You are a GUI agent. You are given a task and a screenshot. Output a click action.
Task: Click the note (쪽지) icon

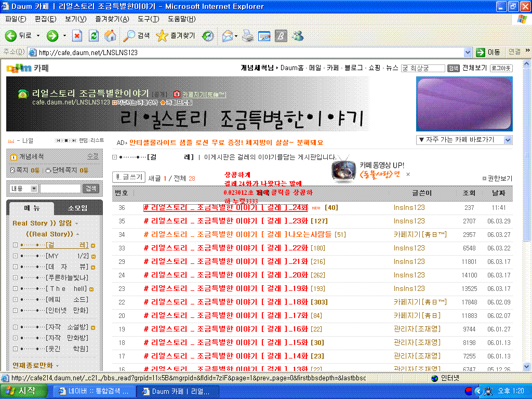point(12,170)
